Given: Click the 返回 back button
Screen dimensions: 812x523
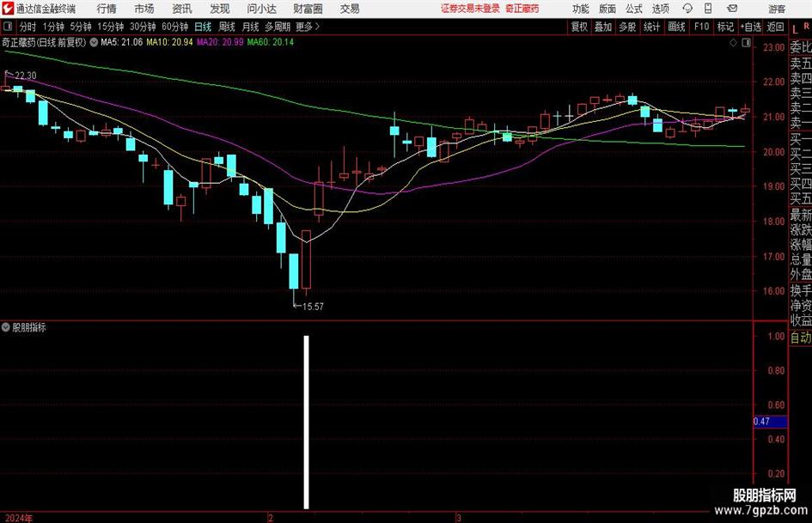Looking at the screenshot, I should (x=775, y=27).
